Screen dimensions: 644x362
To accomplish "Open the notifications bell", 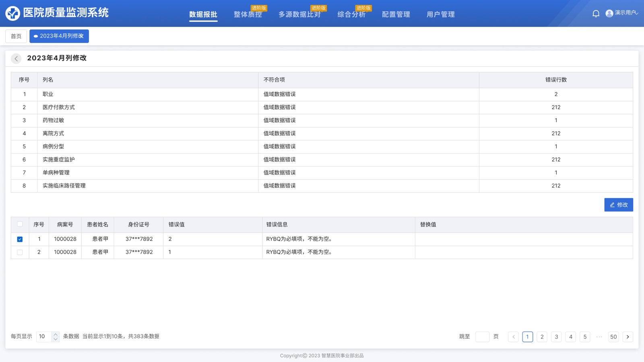I will [596, 14].
